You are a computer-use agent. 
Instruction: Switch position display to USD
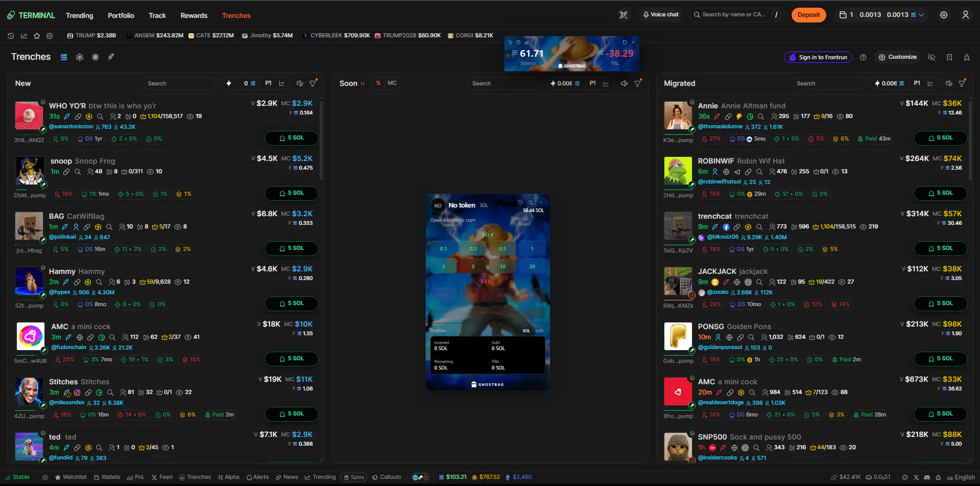(539, 331)
